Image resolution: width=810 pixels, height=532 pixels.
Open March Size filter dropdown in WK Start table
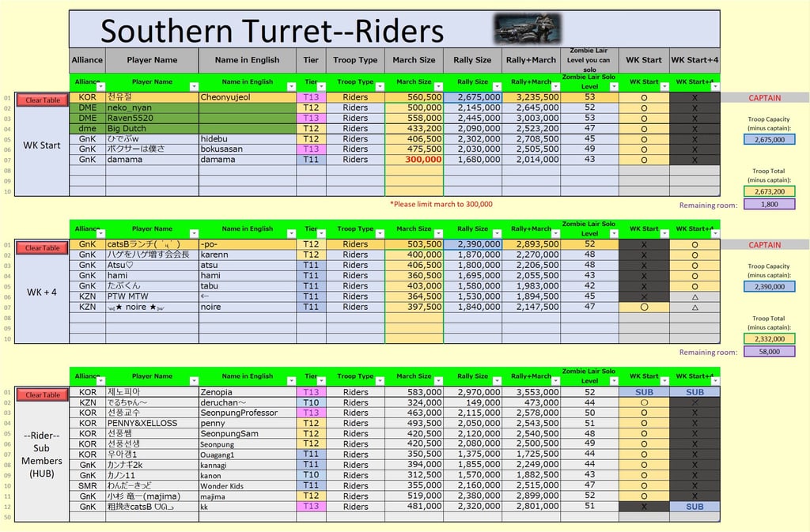point(438,87)
